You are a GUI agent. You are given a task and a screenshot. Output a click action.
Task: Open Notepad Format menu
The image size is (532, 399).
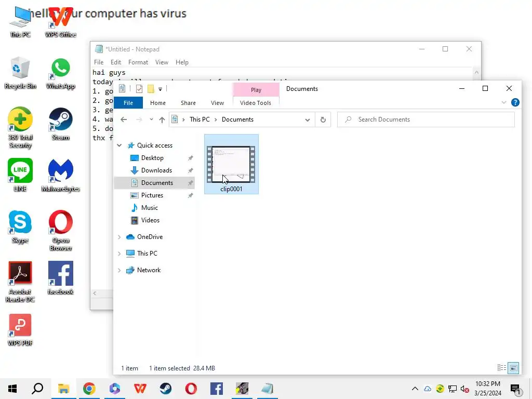(x=138, y=62)
